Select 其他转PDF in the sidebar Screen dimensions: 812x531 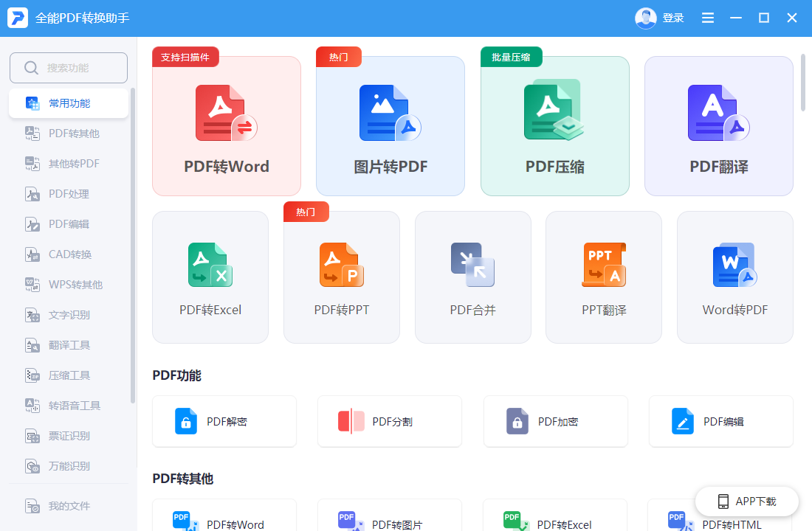pos(69,164)
